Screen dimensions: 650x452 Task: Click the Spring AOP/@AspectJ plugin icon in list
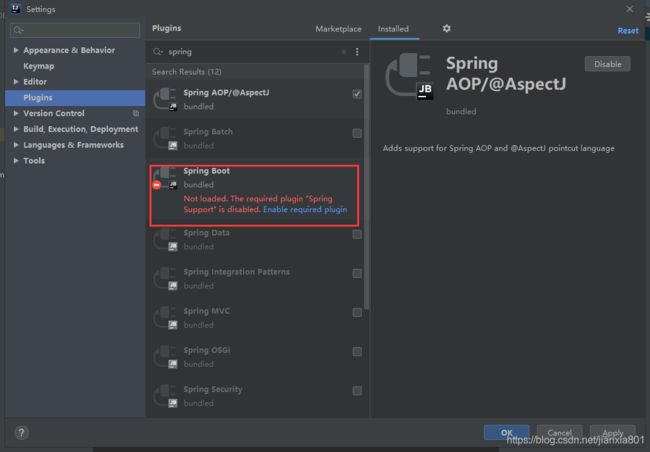[165, 99]
